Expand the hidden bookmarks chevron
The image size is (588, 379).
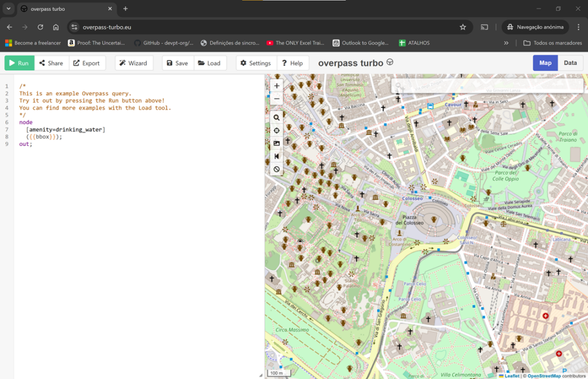coord(506,43)
